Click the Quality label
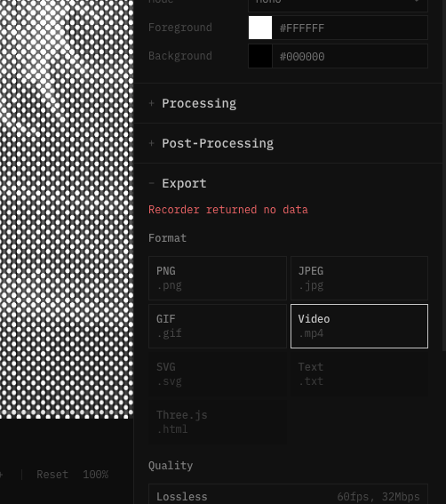 click(x=171, y=466)
